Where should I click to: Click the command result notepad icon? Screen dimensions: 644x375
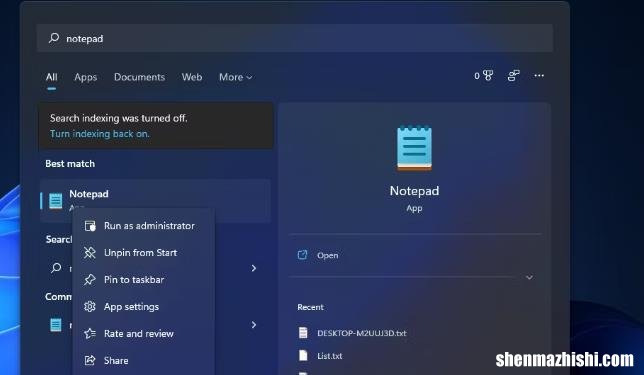point(56,325)
